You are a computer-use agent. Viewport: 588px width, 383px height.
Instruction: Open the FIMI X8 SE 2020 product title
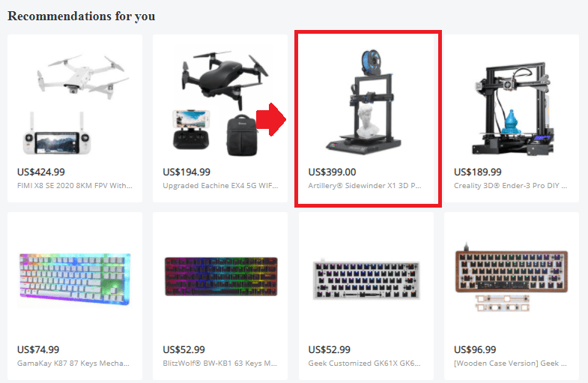pyautogui.click(x=75, y=186)
